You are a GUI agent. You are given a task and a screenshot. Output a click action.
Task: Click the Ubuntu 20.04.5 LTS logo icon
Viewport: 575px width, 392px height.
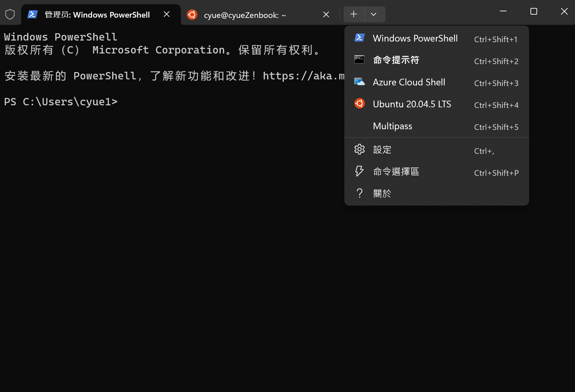pos(359,104)
